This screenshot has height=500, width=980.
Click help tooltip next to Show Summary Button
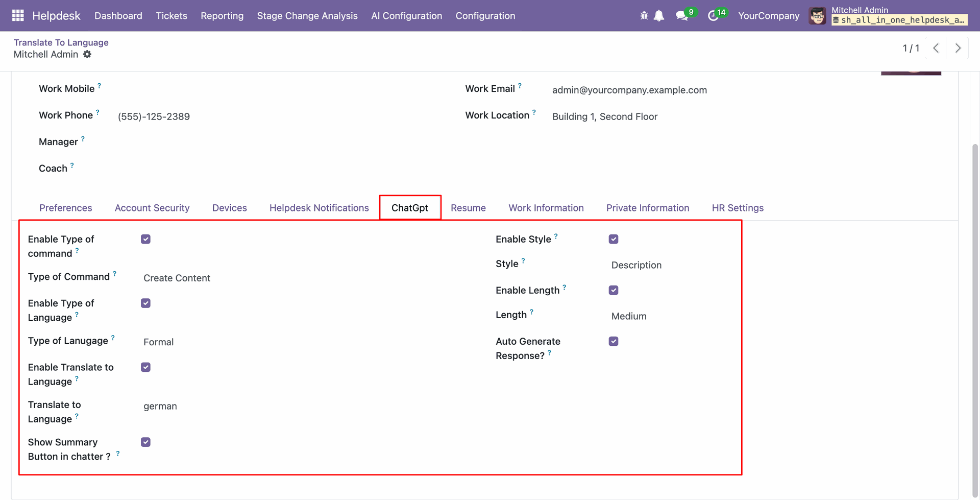(x=118, y=454)
